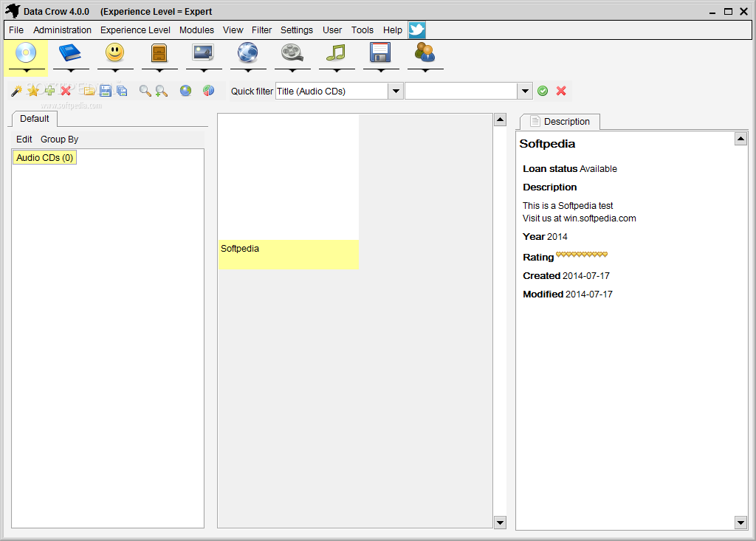Image resolution: width=756 pixels, height=541 pixels.
Task: Click the Softpedia heading in Description
Action: pyautogui.click(x=547, y=144)
